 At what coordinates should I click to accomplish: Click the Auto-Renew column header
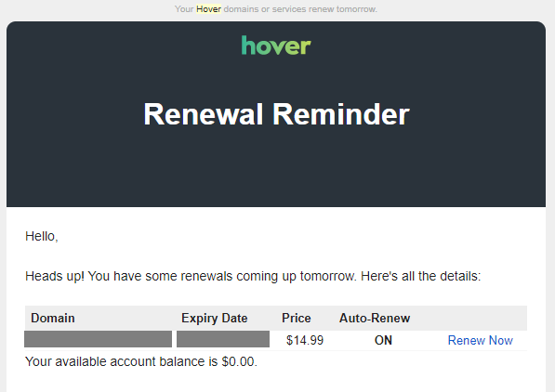[375, 318]
